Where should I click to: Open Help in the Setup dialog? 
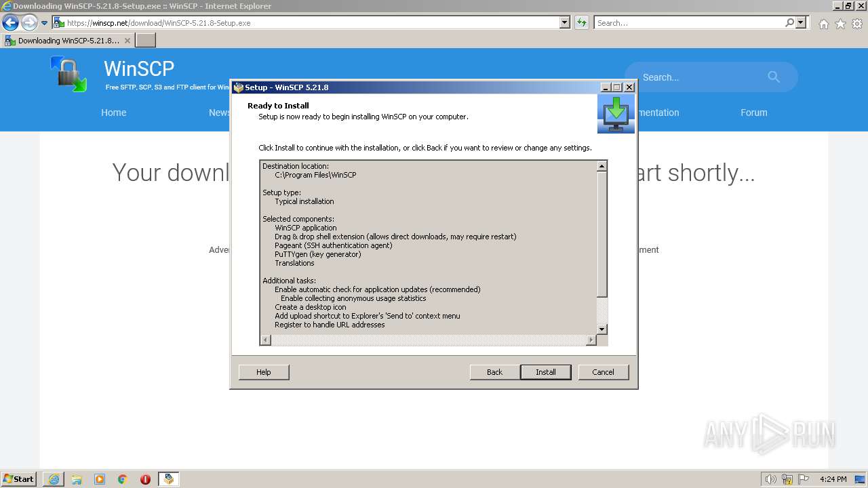[x=264, y=372]
